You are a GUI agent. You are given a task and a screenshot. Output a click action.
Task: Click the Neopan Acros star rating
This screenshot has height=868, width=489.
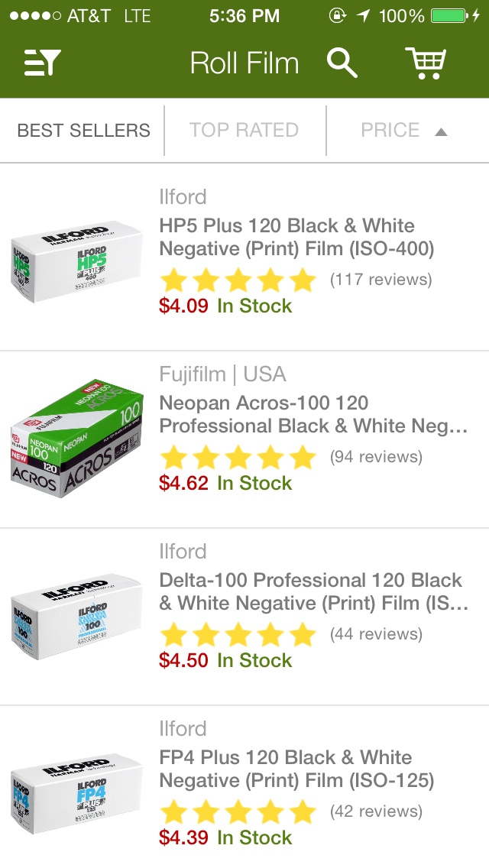(x=238, y=457)
